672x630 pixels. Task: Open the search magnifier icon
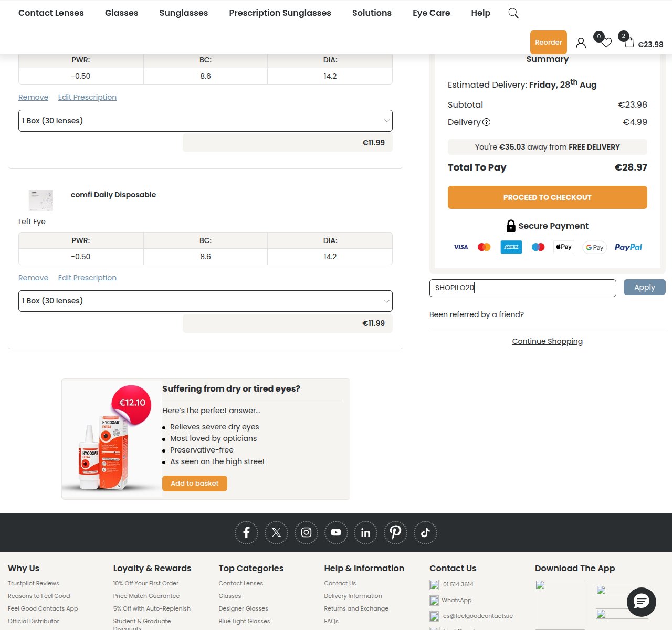(513, 13)
